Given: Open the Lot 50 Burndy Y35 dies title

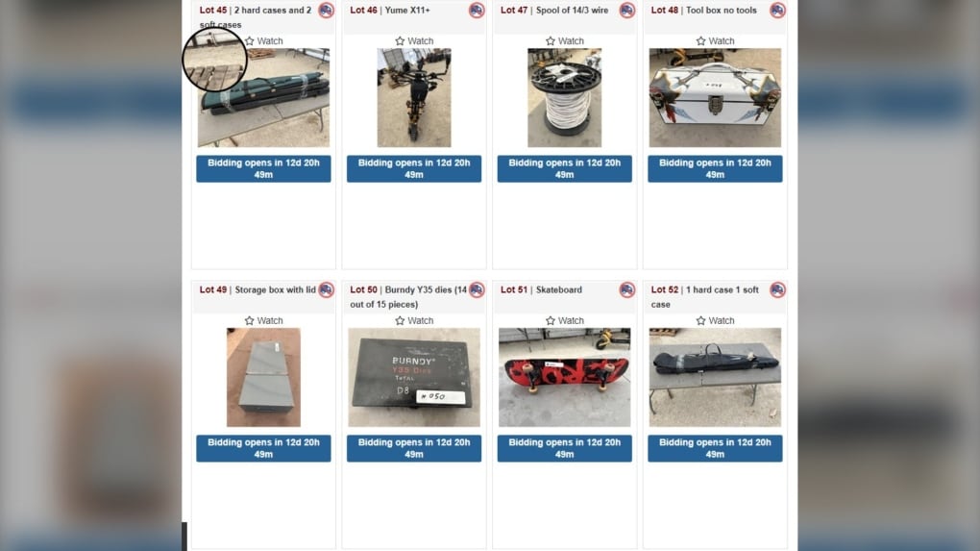Looking at the screenshot, I should pyautogui.click(x=408, y=297).
